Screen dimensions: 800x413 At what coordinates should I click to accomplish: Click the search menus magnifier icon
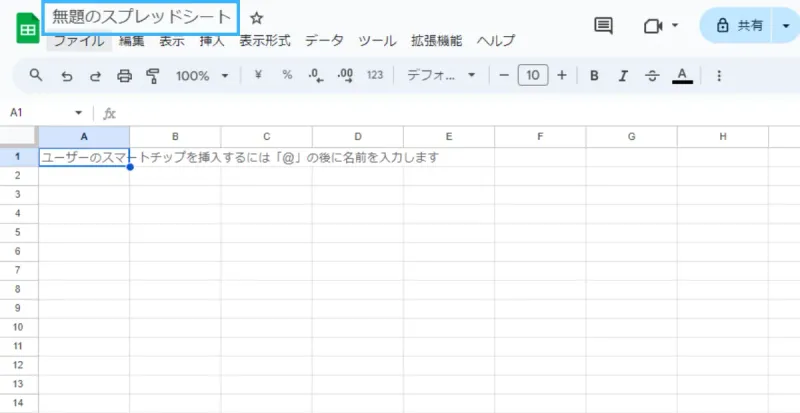[36, 76]
